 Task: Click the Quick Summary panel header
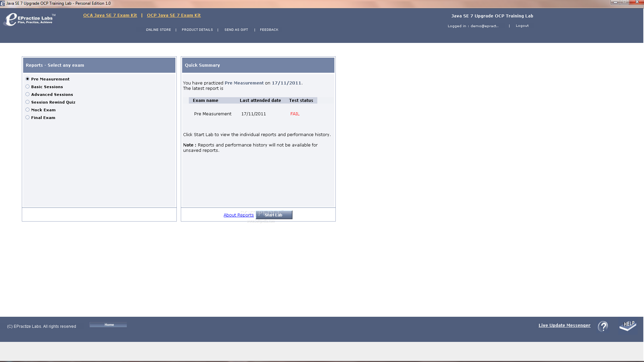pyautogui.click(x=258, y=65)
